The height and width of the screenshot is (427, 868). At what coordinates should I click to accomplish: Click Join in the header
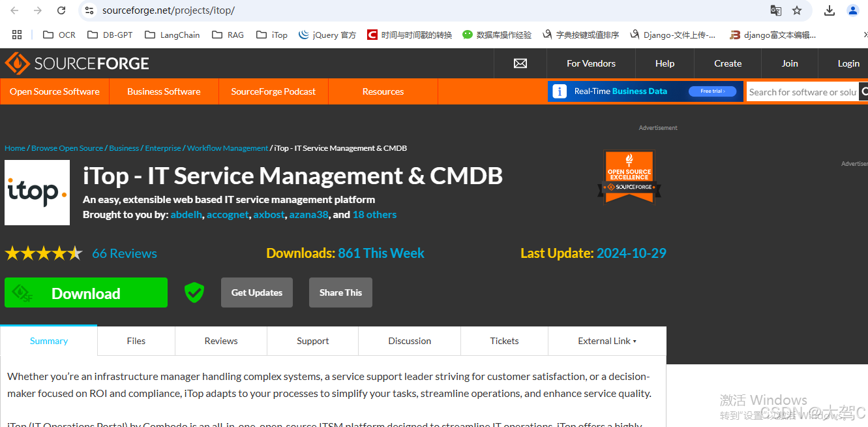[790, 63]
